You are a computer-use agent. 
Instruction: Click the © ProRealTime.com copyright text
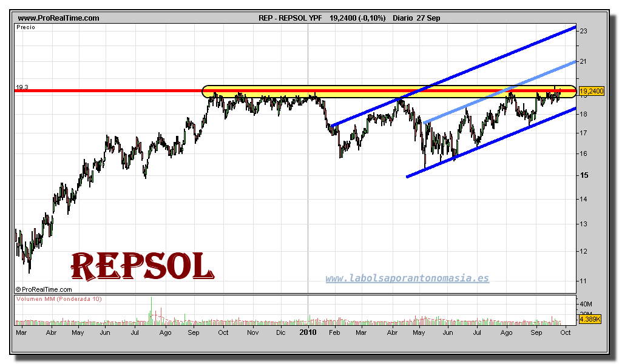pos(44,289)
